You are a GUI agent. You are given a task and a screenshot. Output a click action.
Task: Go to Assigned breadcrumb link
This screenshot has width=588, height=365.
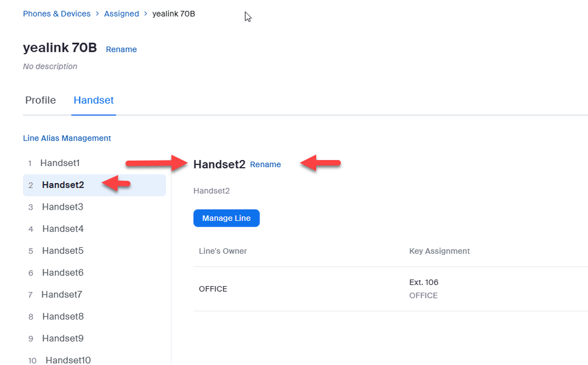pos(121,14)
